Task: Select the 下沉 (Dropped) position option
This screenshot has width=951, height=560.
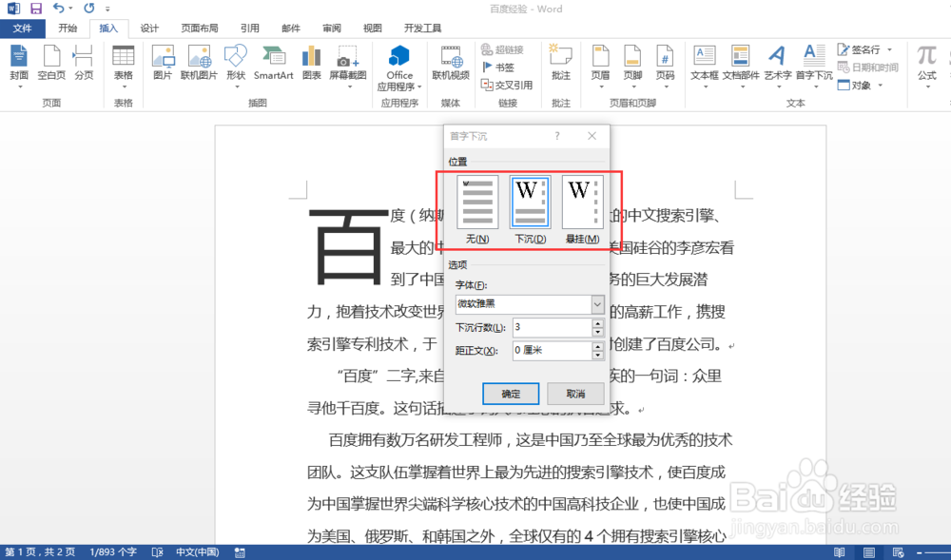Action: [530, 210]
